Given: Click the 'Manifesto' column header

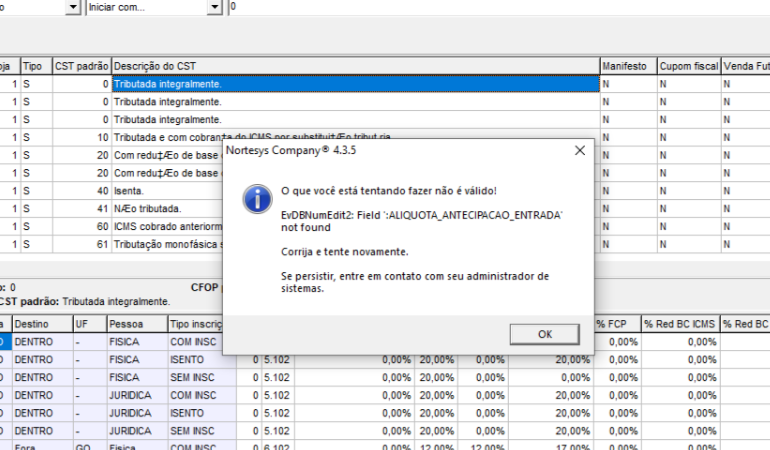Looking at the screenshot, I should 629,66.
